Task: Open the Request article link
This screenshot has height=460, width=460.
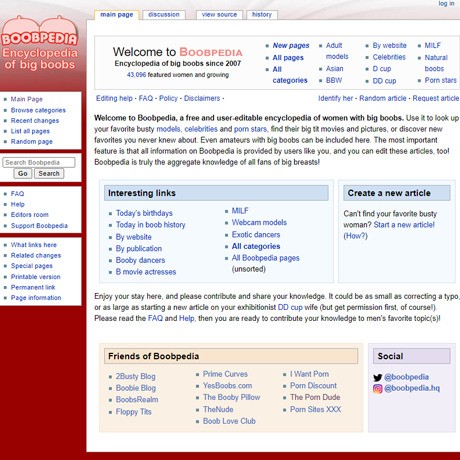Action: (x=436, y=99)
